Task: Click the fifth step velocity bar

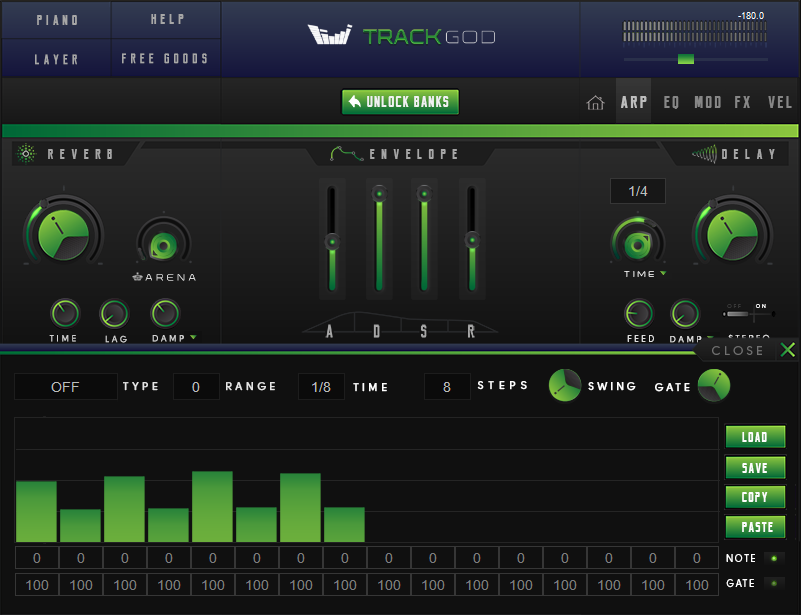Action: pyautogui.click(x=213, y=506)
